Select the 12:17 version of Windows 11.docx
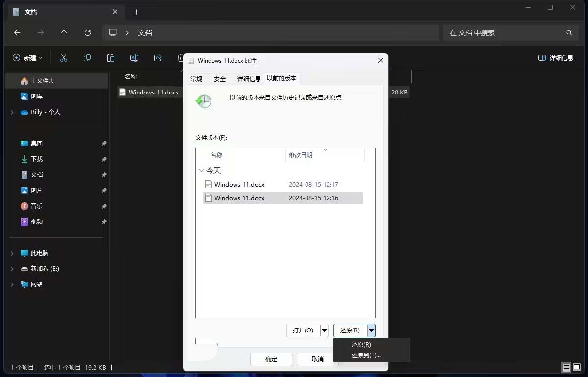The height and width of the screenshot is (377, 588). pyautogui.click(x=239, y=185)
